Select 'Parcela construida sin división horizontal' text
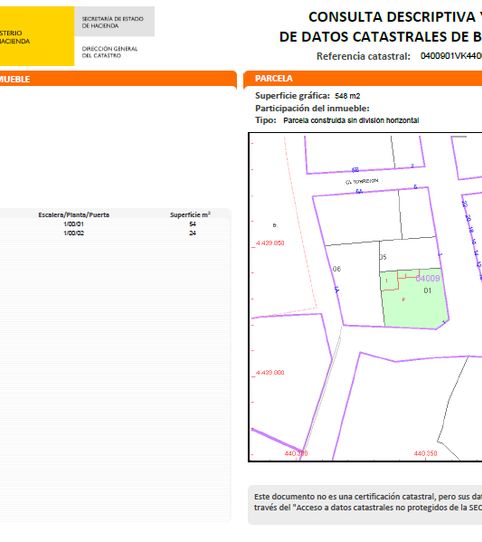Image resolution: width=482 pixels, height=542 pixels. point(351,120)
